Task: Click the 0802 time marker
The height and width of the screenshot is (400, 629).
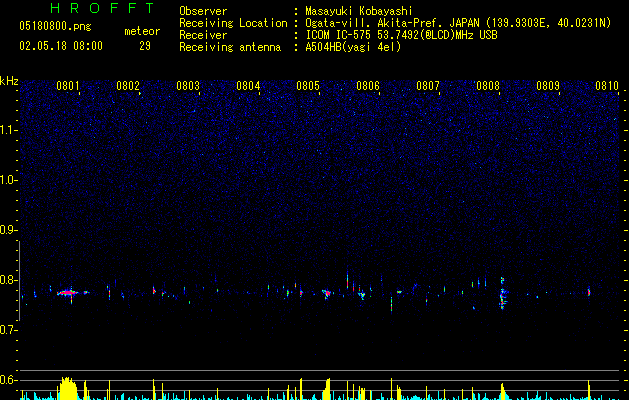Action: (128, 86)
